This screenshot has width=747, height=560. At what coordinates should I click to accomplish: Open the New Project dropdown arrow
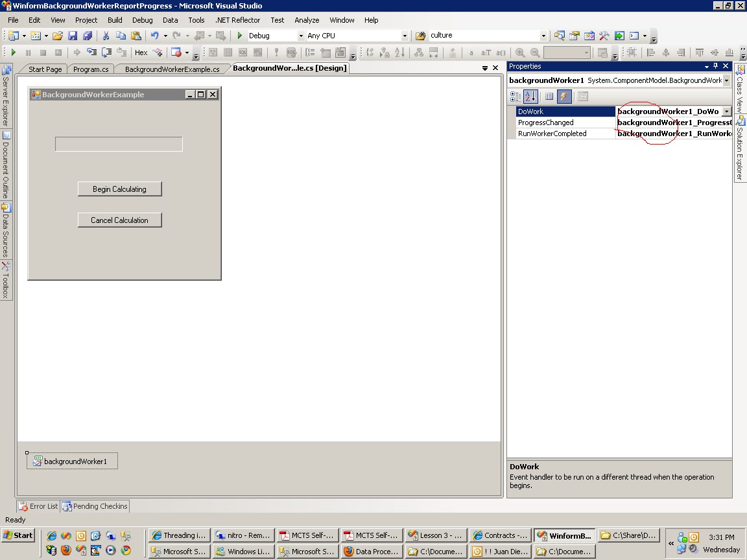tap(24, 36)
